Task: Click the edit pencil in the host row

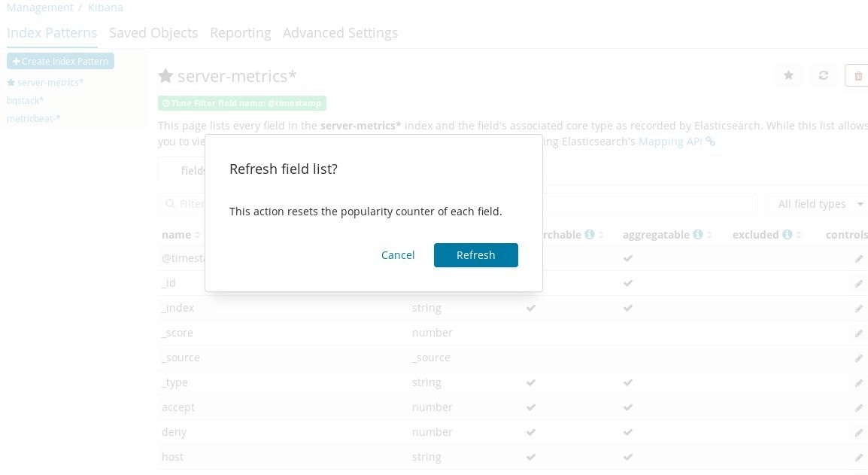Action: click(x=859, y=458)
